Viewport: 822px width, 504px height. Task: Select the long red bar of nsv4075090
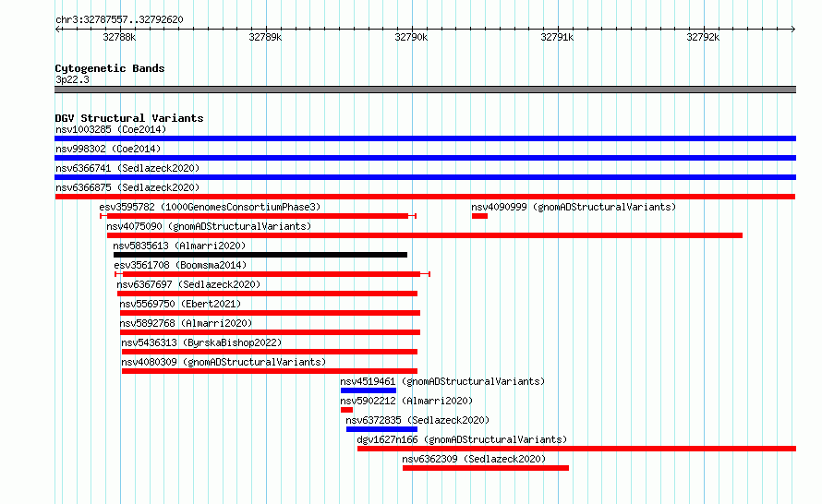point(425,235)
